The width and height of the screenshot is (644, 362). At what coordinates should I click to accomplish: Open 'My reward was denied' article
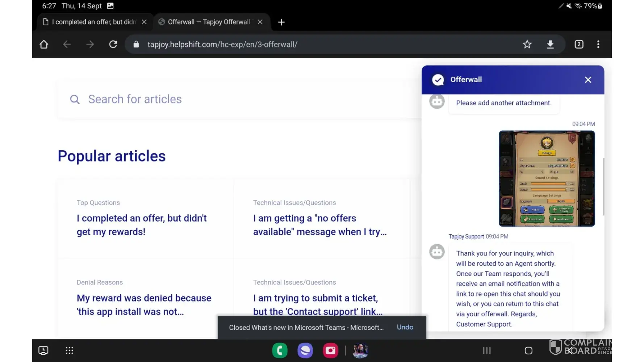144,304
